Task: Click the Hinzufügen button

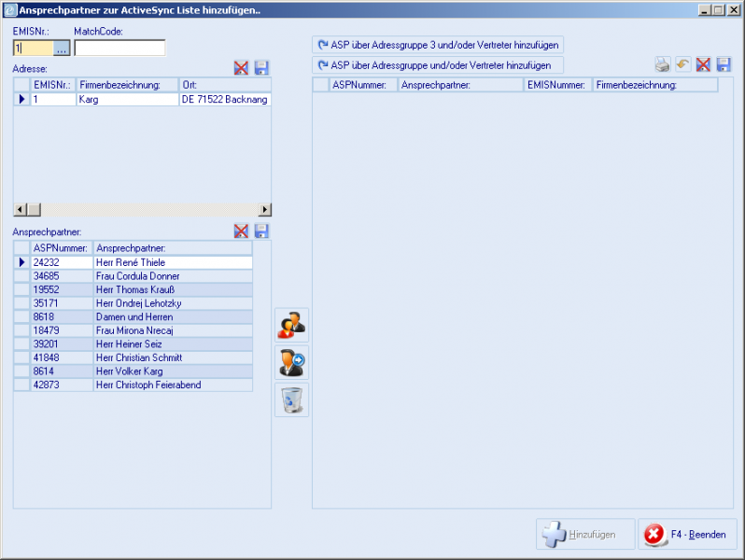Action: tap(585, 535)
